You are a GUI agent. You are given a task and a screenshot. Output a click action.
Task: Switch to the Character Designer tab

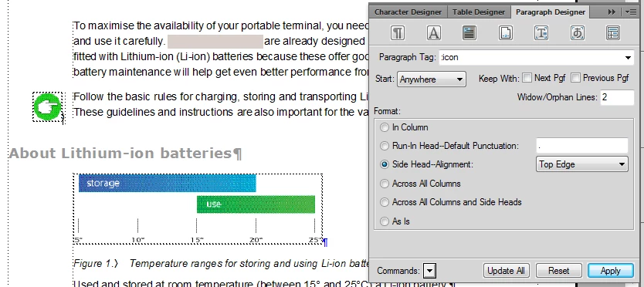pos(408,12)
